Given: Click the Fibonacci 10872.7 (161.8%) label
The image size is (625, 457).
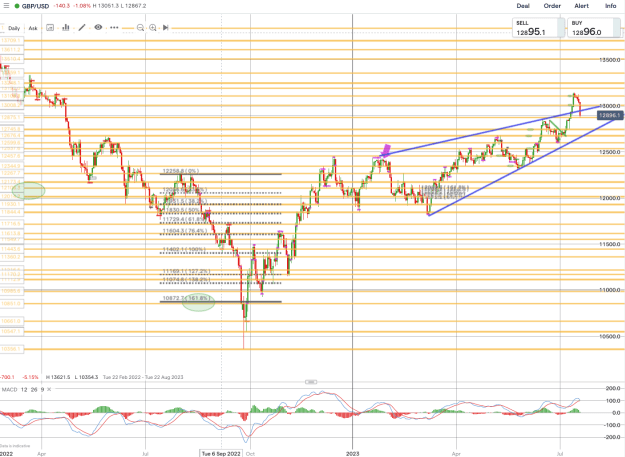Looking at the screenshot, I should point(186,298).
